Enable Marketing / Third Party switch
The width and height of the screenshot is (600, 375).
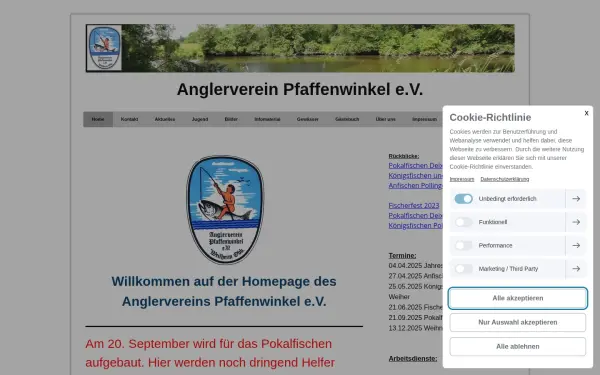click(x=463, y=269)
